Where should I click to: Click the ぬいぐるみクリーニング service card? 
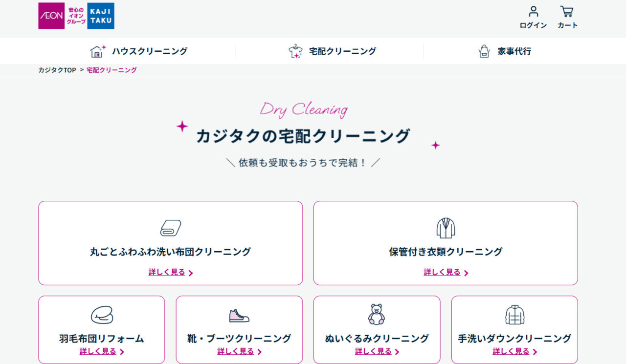pyautogui.click(x=377, y=330)
